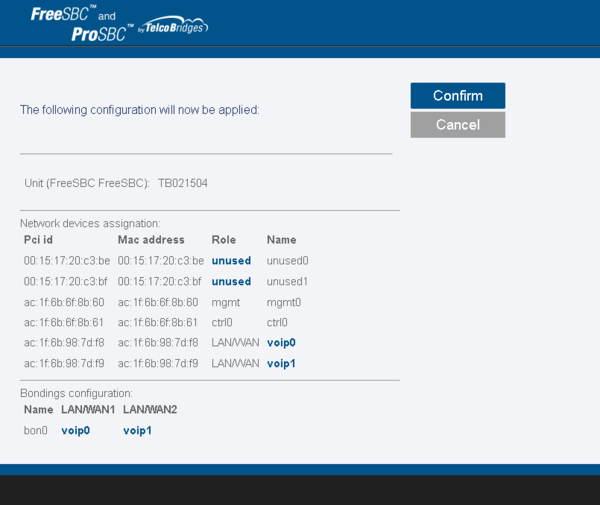This screenshot has width=600, height=505.
Task: Click the name unused1
Action: 287,282
